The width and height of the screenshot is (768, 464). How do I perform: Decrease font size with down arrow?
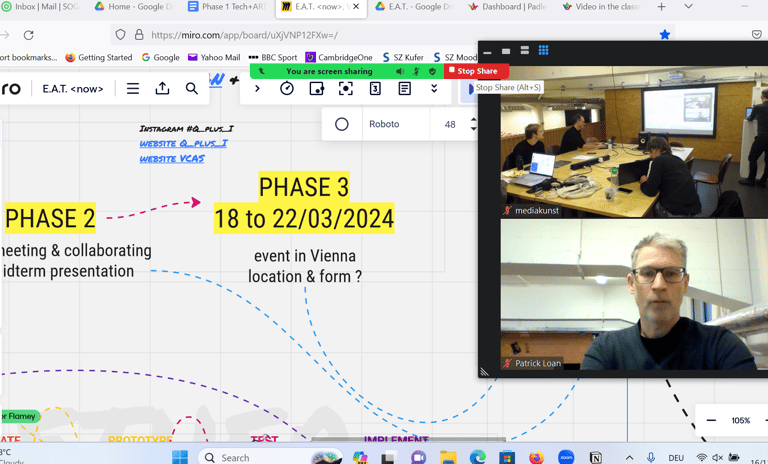pyautogui.click(x=473, y=129)
